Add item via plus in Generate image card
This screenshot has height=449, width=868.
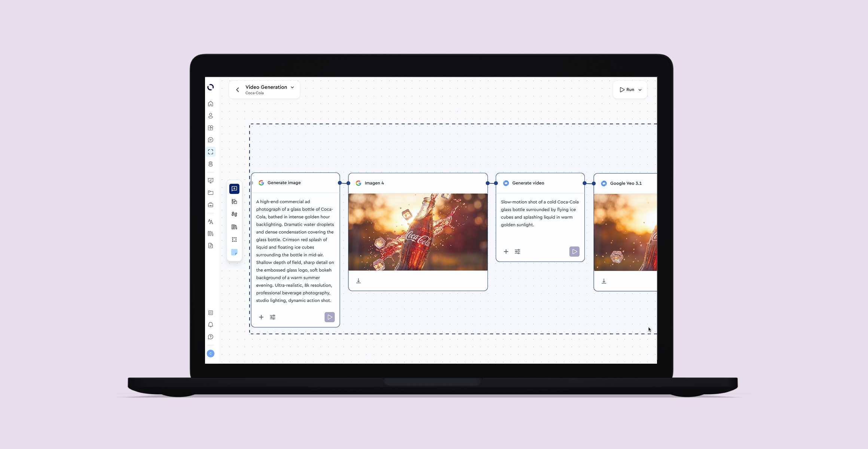click(x=261, y=317)
